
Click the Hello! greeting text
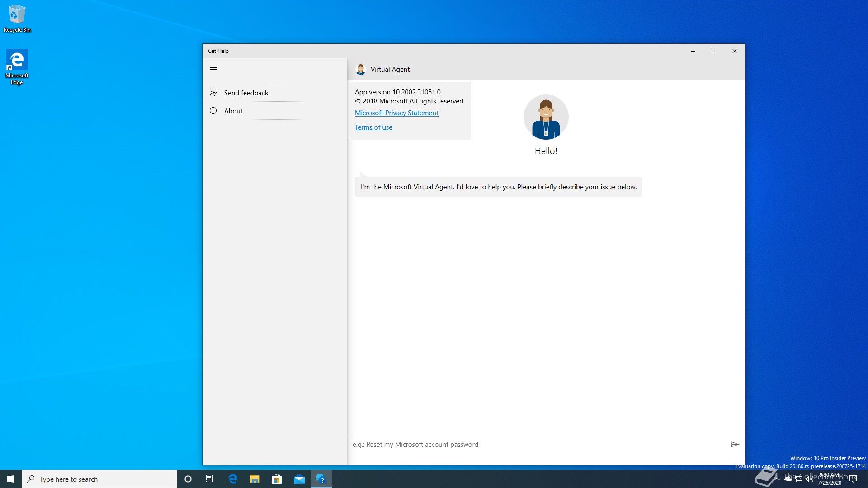click(x=546, y=151)
